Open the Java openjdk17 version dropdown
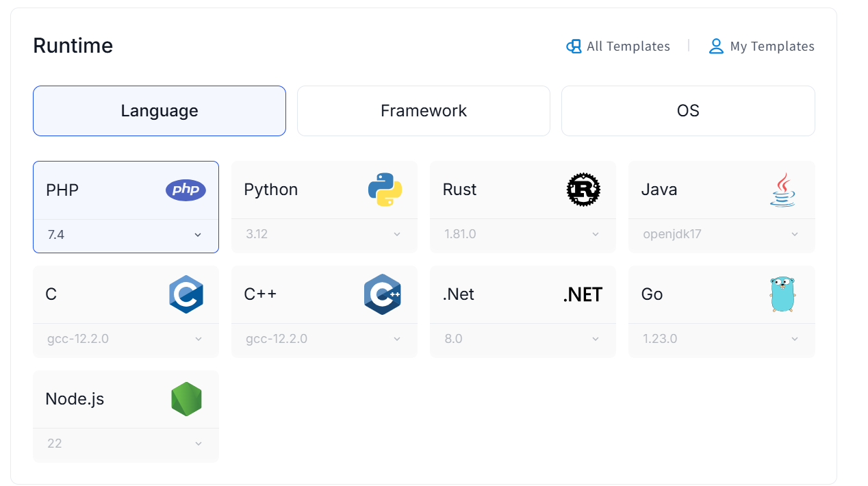 (721, 234)
